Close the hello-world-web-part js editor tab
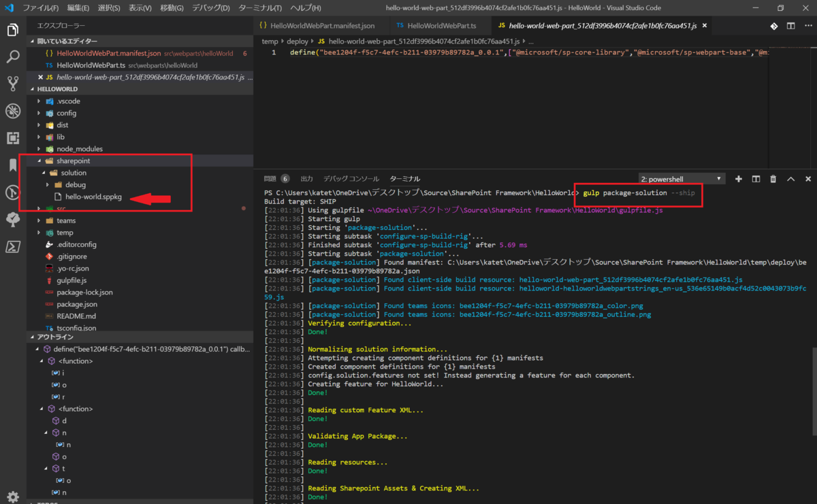817x504 pixels. click(705, 26)
